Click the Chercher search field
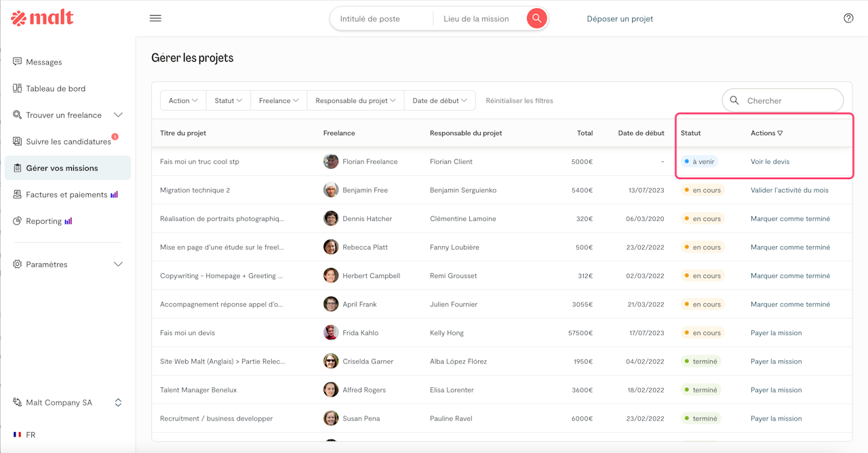Screen dimensions: 868x453 790,100
